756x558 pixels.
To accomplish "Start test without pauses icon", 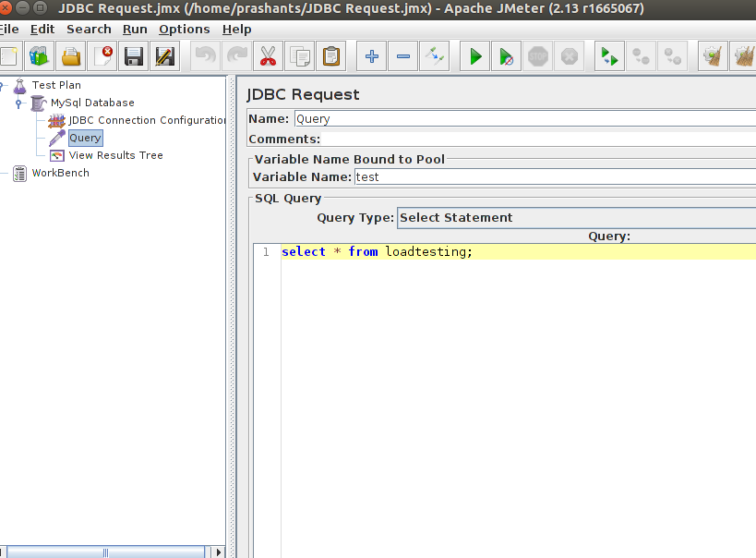I will click(506, 56).
